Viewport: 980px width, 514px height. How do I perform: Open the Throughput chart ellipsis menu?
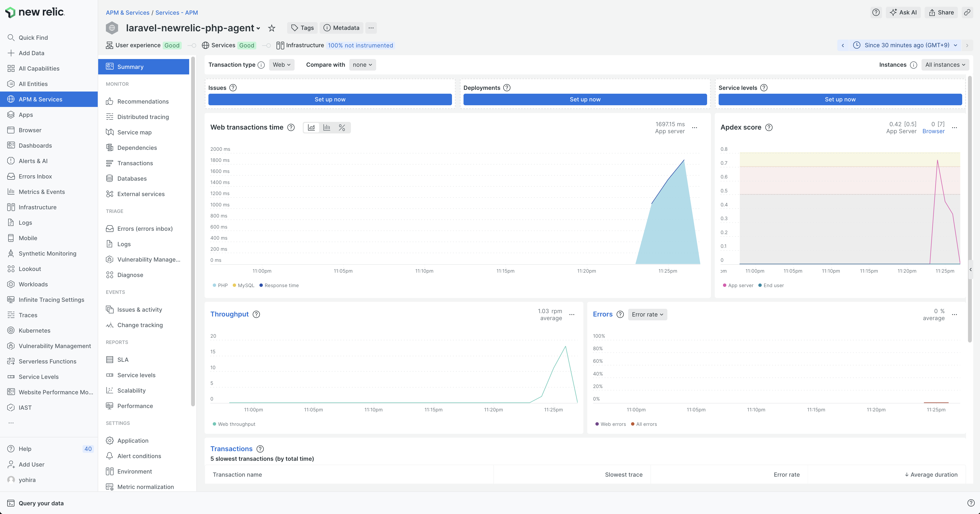pos(572,315)
